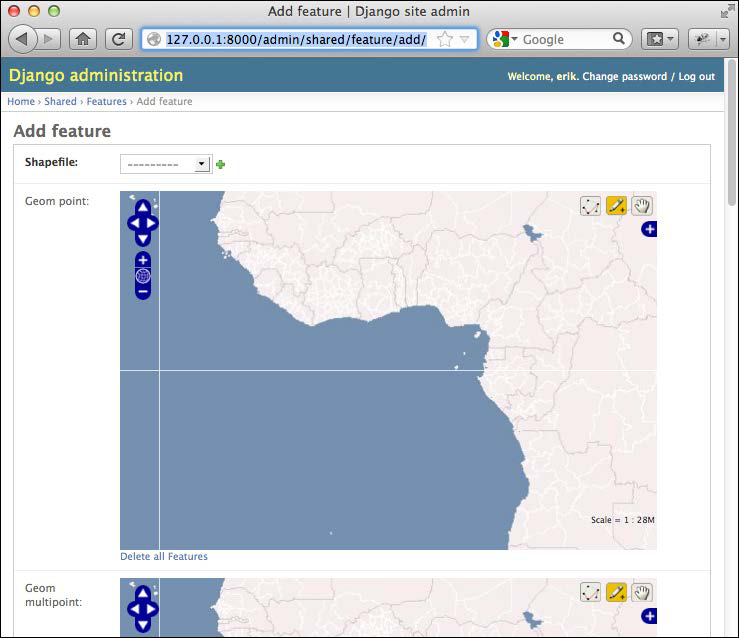Select hand pan tool on Geom point map

(x=642, y=206)
